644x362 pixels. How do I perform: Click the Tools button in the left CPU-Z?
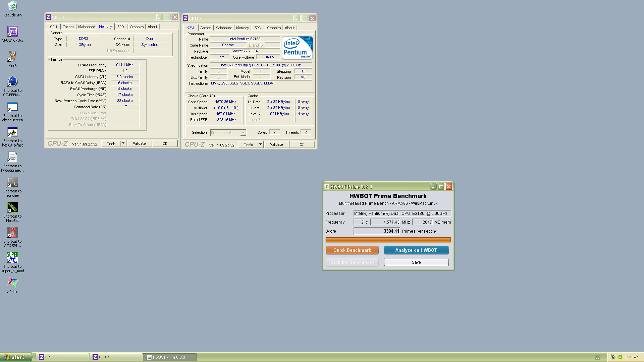(111, 143)
